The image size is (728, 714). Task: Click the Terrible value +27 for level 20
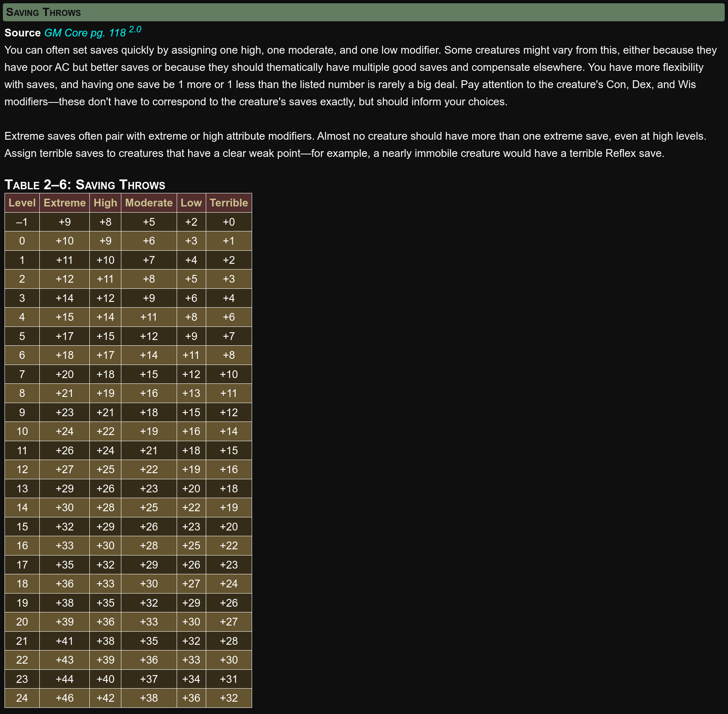pos(229,622)
